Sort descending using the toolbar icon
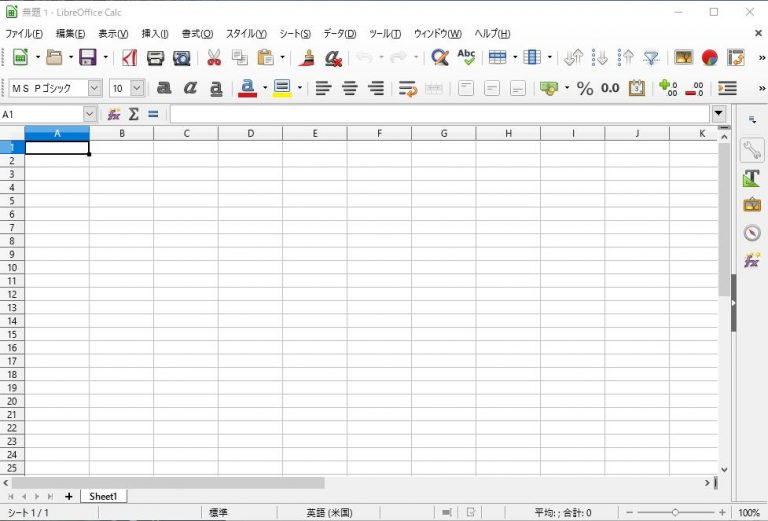The image size is (768, 521). pos(625,58)
